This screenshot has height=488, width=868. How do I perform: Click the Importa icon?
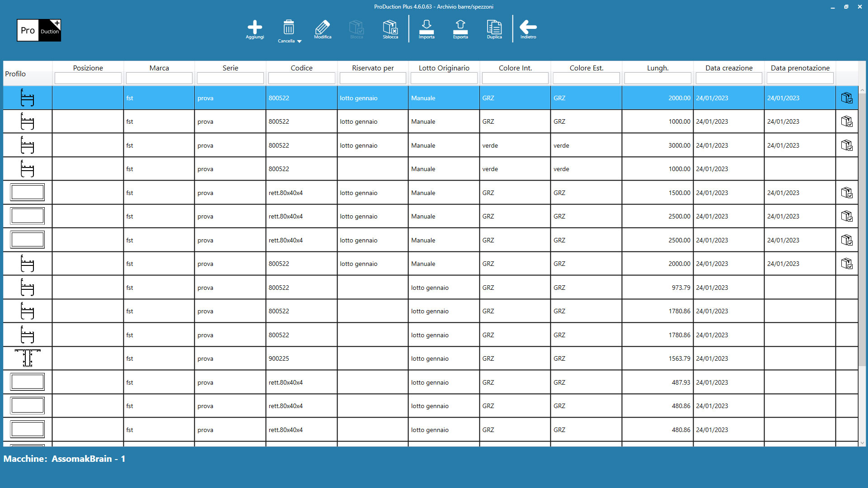426,28
